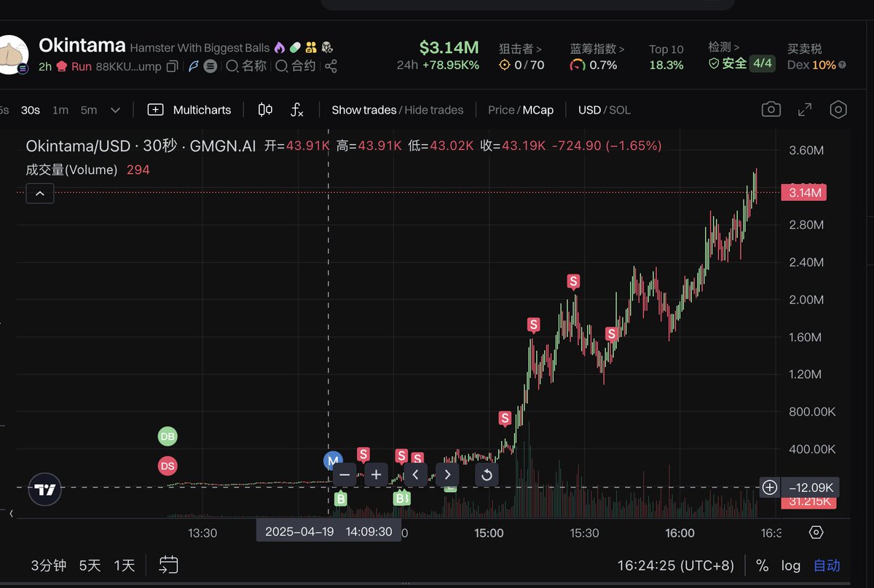Click the yellow people badge icon
This screenshot has height=588, width=874.
tap(312, 47)
